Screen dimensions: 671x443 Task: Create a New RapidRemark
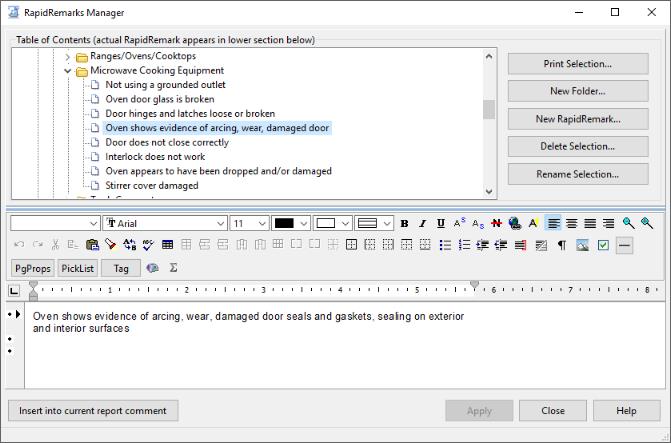(x=578, y=119)
